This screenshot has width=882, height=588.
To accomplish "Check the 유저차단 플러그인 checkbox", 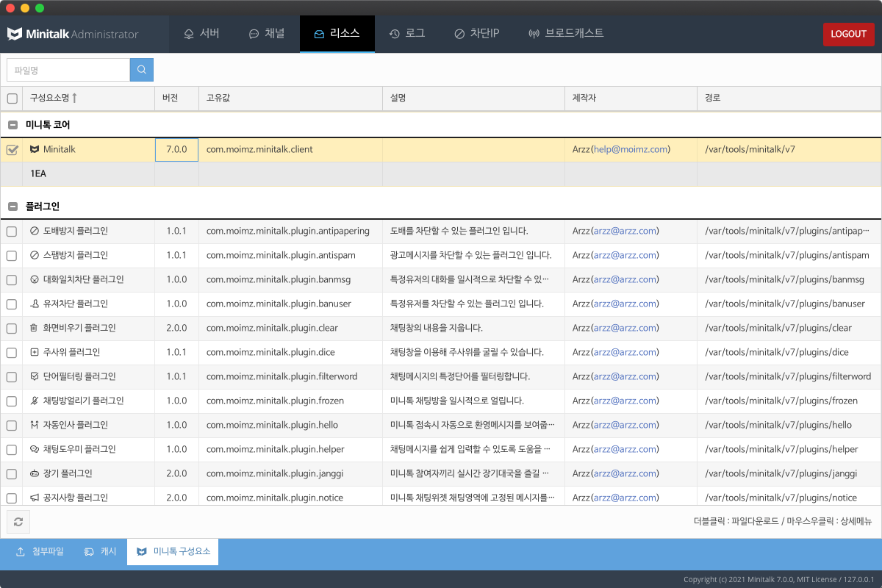I will pyautogui.click(x=12, y=304).
